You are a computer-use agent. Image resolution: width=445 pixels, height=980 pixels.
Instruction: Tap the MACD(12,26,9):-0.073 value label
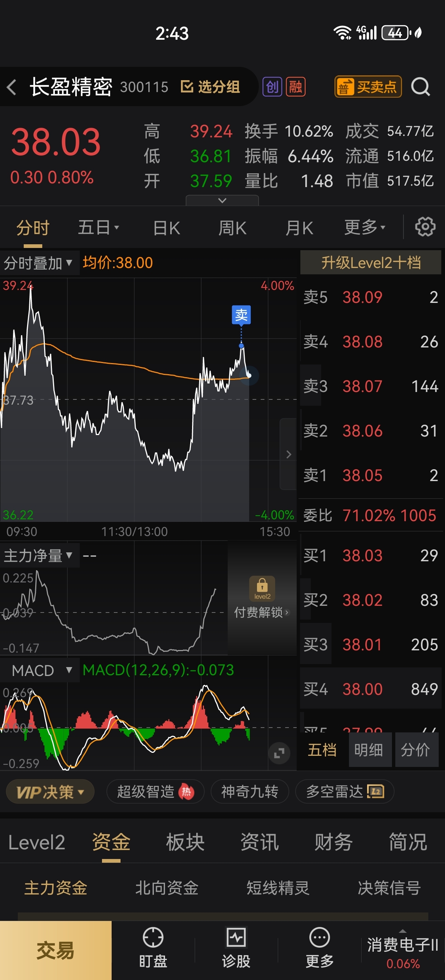[158, 670]
